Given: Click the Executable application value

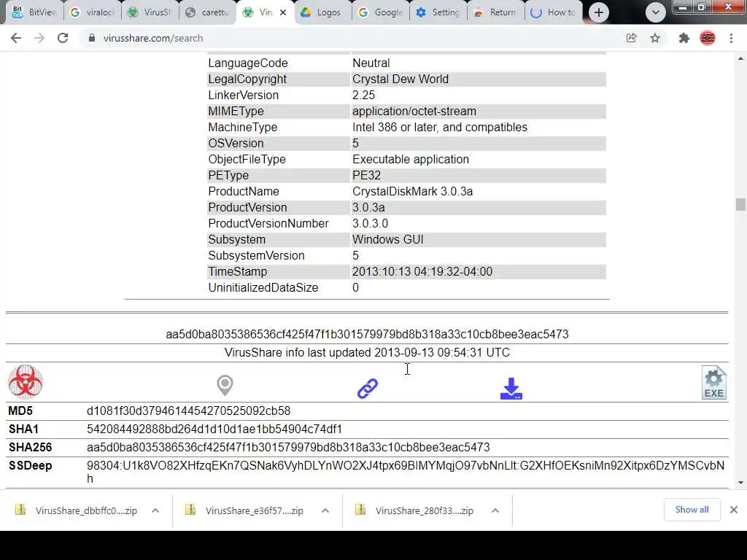Looking at the screenshot, I should tap(411, 159).
